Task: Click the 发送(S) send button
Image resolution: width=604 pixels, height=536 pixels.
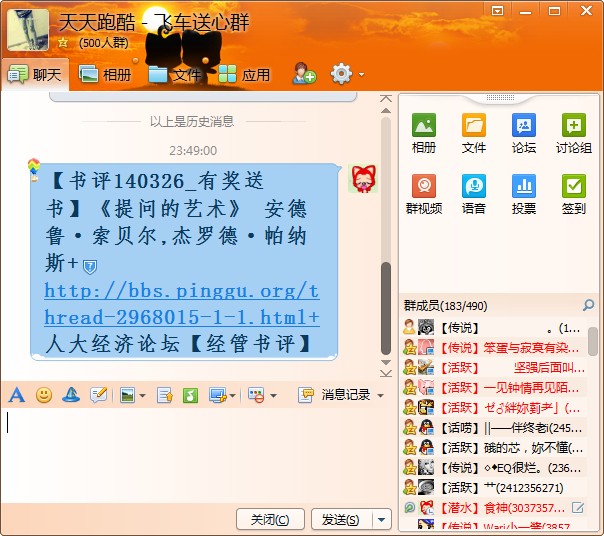Action: coord(341,519)
